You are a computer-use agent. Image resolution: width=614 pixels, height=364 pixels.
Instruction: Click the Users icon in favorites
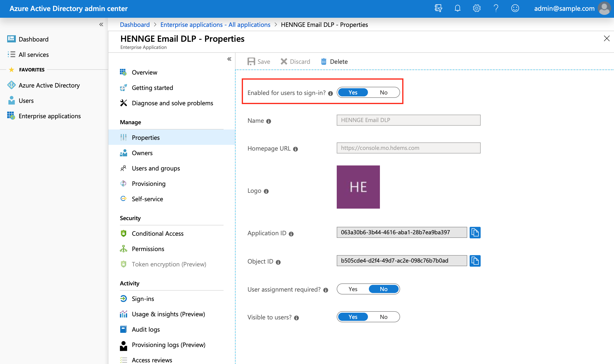pos(11,100)
